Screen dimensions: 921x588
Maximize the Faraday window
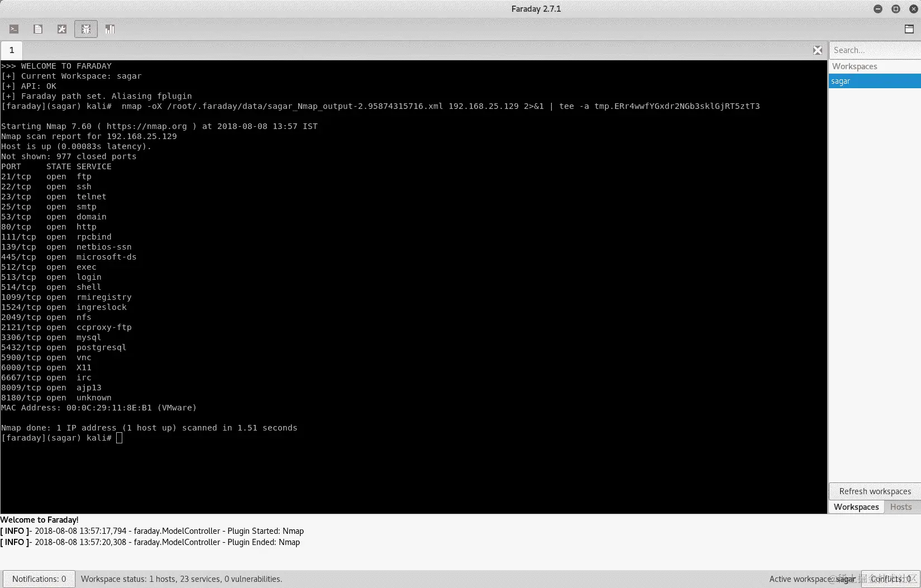pyautogui.click(x=896, y=9)
